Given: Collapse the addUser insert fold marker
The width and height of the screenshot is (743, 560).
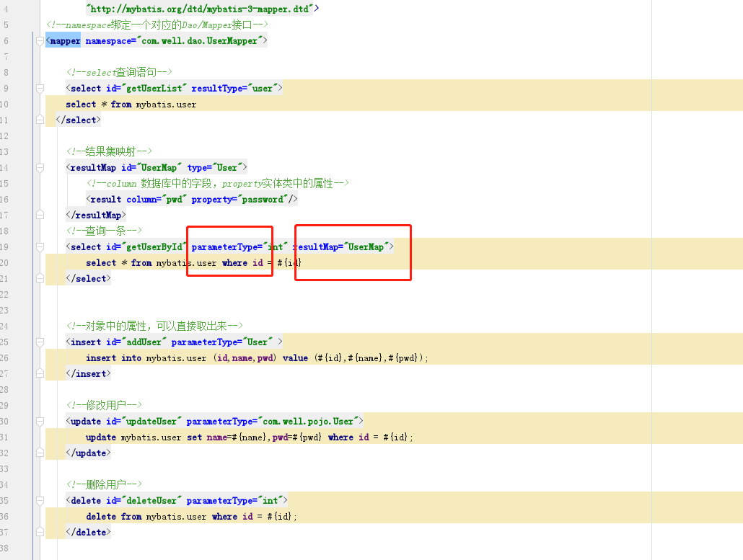Looking at the screenshot, I should 40,342.
